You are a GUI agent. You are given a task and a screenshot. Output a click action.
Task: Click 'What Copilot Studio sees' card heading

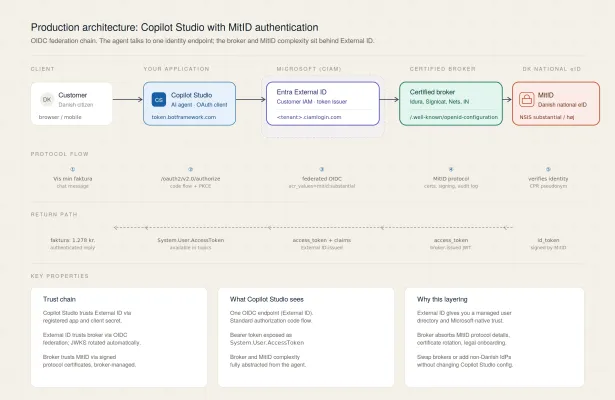coord(267,299)
